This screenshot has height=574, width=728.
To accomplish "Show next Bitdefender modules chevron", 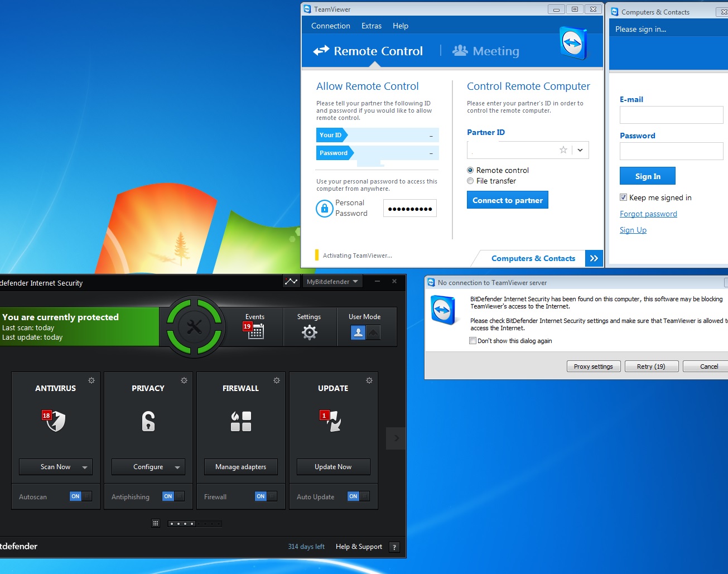I will 396,438.
